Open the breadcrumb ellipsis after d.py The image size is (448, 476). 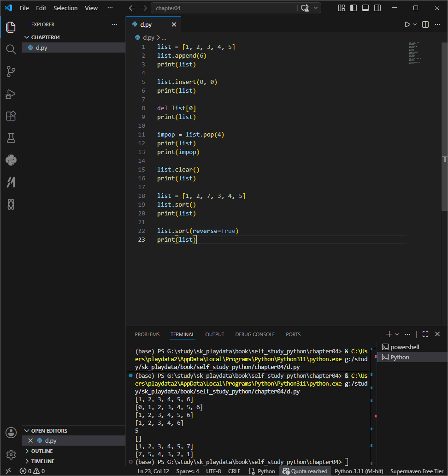pyautogui.click(x=164, y=38)
